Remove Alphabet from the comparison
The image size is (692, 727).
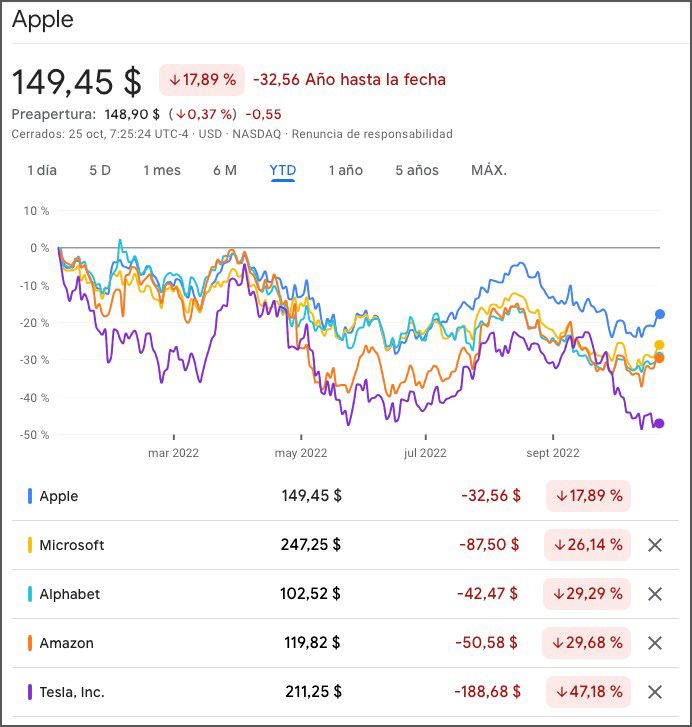coord(655,594)
